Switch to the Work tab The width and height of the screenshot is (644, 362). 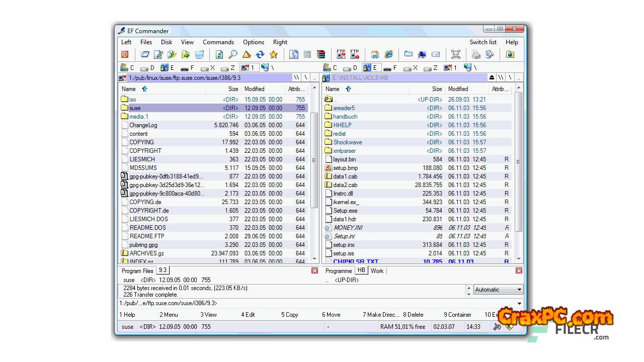point(377,270)
